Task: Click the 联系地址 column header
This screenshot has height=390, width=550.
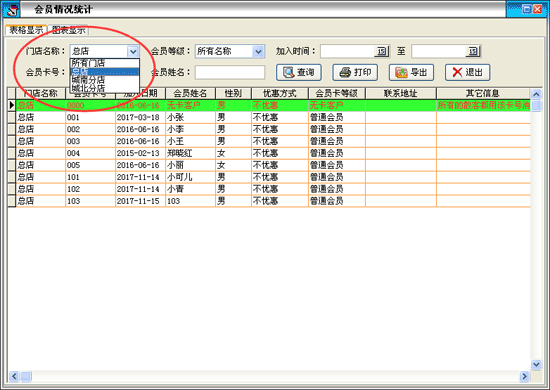Action: pyautogui.click(x=401, y=93)
